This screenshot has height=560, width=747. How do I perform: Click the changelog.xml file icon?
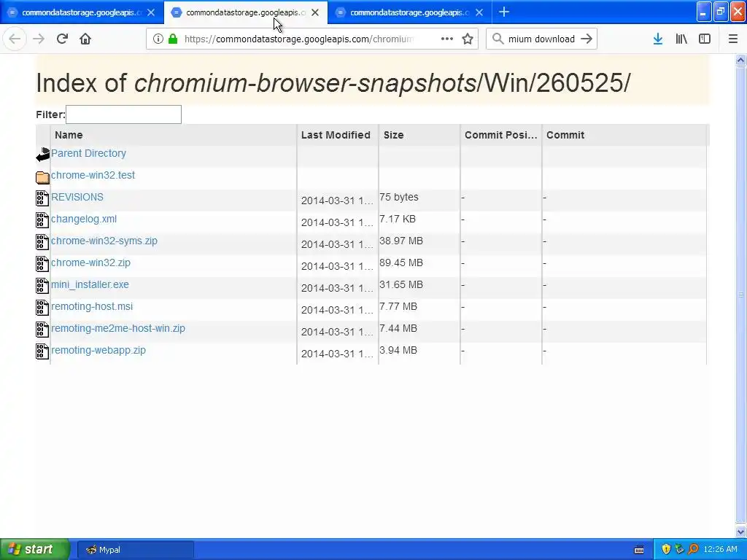42,220
